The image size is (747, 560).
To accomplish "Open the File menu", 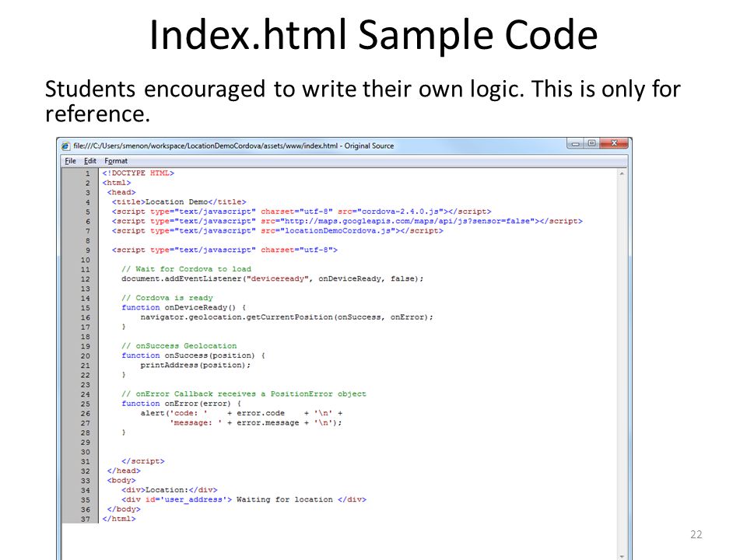I will (71, 161).
